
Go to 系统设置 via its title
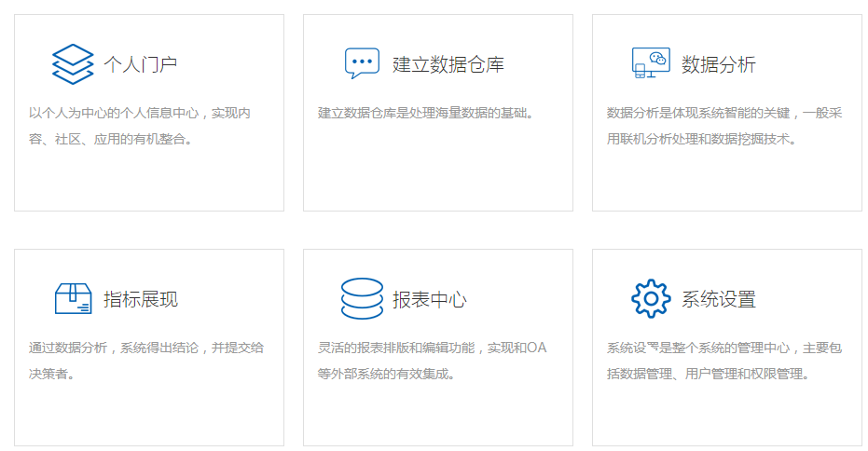[718, 299]
